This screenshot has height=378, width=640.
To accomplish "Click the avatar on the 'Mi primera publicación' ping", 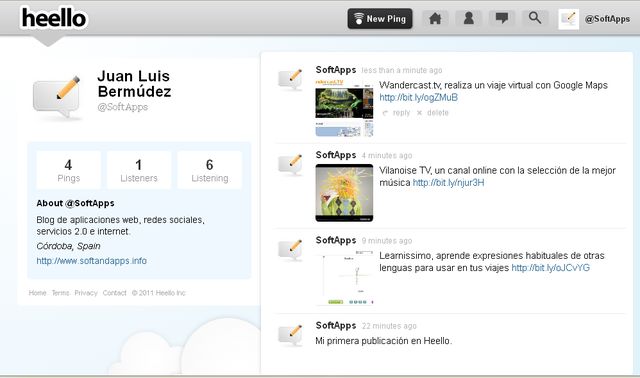I will click(290, 336).
